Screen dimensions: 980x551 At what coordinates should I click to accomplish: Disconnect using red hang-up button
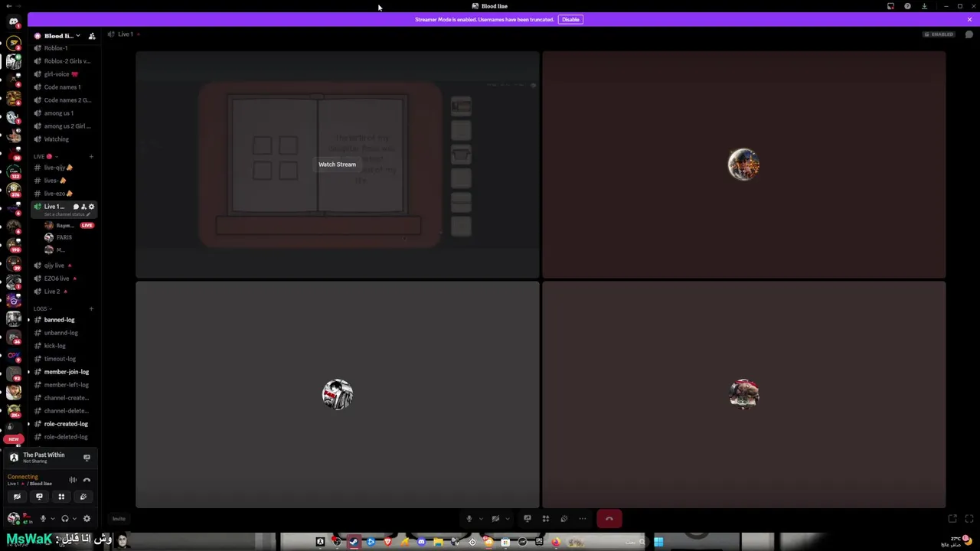click(609, 519)
